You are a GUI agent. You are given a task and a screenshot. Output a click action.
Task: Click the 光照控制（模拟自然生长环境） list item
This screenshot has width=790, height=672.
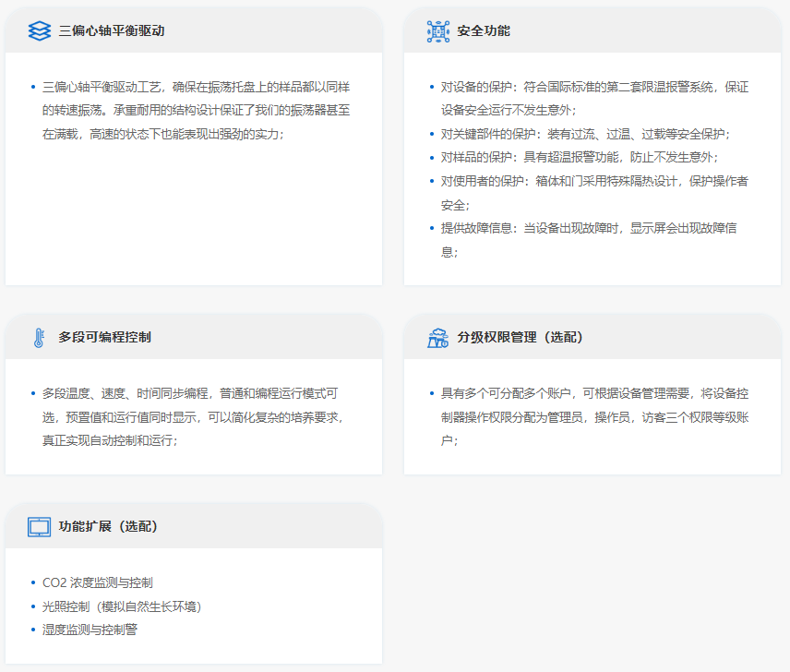pos(122,606)
